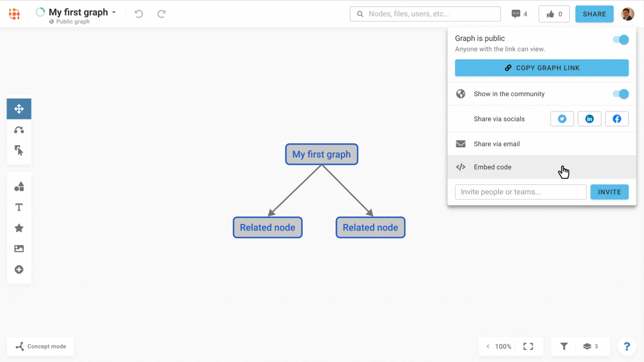Open the image insertion tool
The image size is (644, 362).
click(19, 248)
